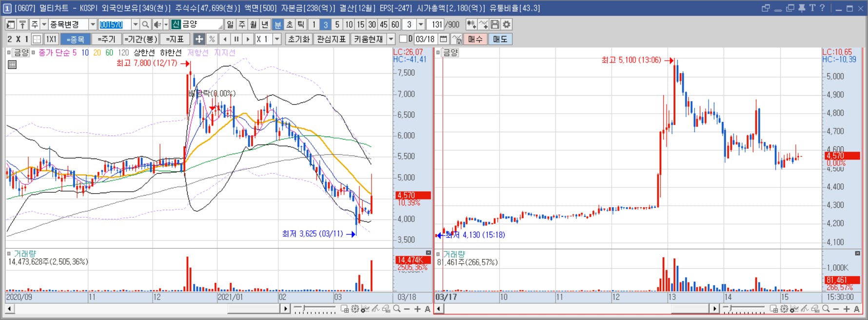Screen dimensions: 868x320
Task: Click the percent scale icon
Action: click(212, 39)
